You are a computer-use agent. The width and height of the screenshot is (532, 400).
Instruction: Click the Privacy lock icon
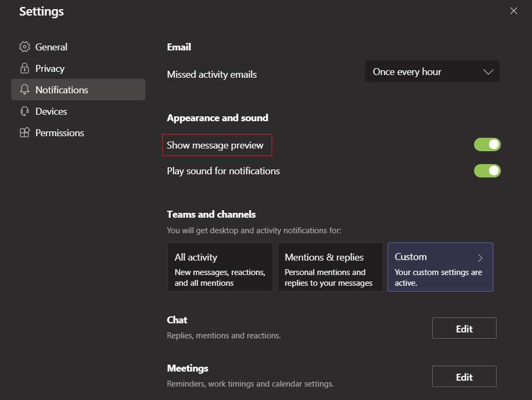pyautogui.click(x=24, y=69)
